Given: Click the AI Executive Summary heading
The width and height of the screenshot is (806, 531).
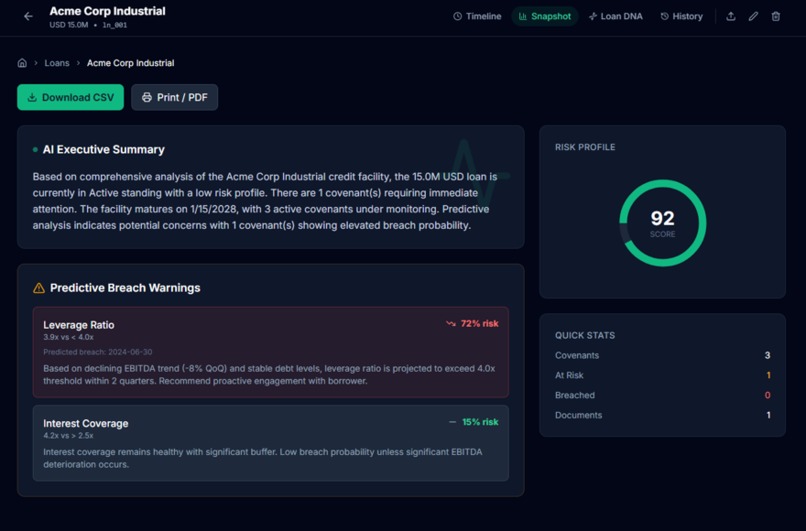Looking at the screenshot, I should click(x=103, y=150).
